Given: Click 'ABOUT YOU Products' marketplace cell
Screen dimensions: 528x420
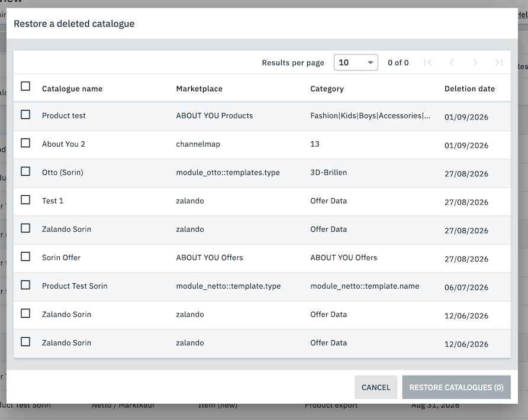Looking at the screenshot, I should tap(214, 116).
